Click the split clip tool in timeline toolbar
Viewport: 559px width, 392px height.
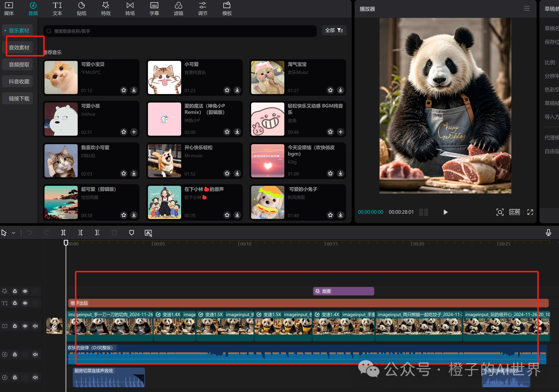[x=63, y=233]
